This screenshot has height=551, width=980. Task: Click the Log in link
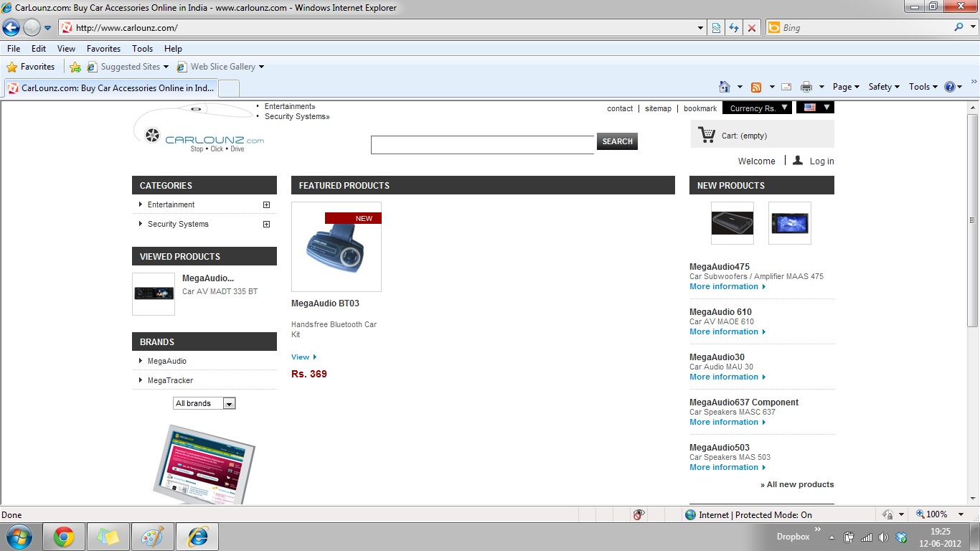pos(821,161)
